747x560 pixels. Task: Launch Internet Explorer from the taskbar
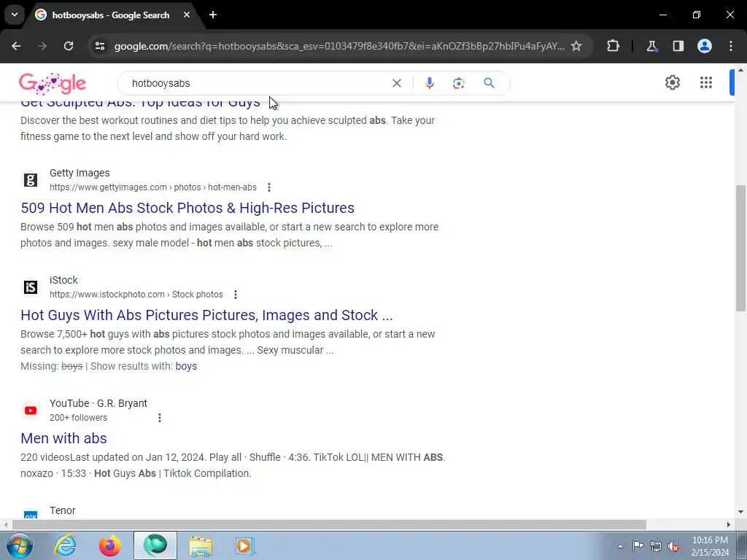[x=65, y=545]
